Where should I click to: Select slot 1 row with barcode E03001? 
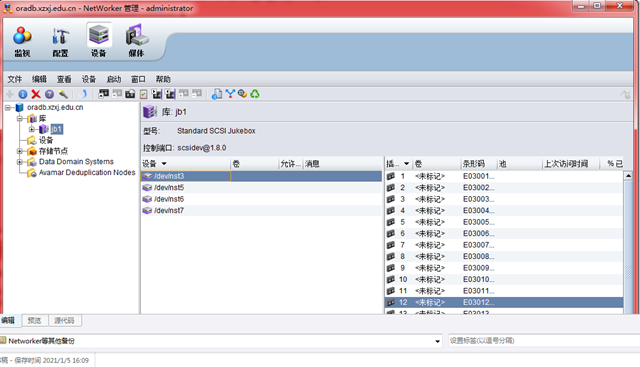coord(504,176)
